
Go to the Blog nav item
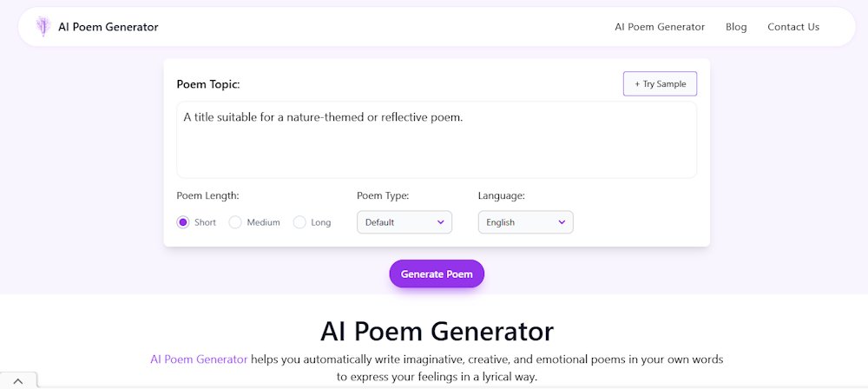[736, 27]
